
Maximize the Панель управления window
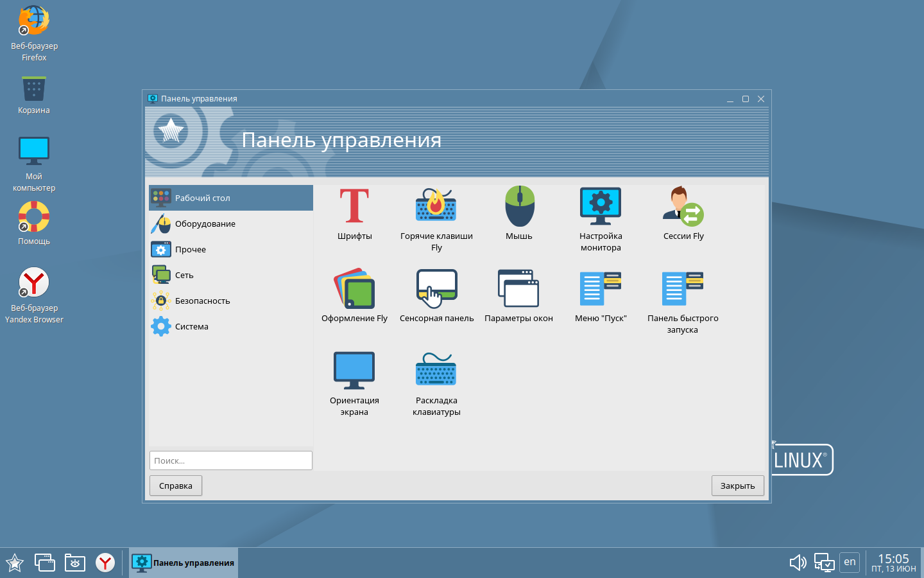point(746,99)
